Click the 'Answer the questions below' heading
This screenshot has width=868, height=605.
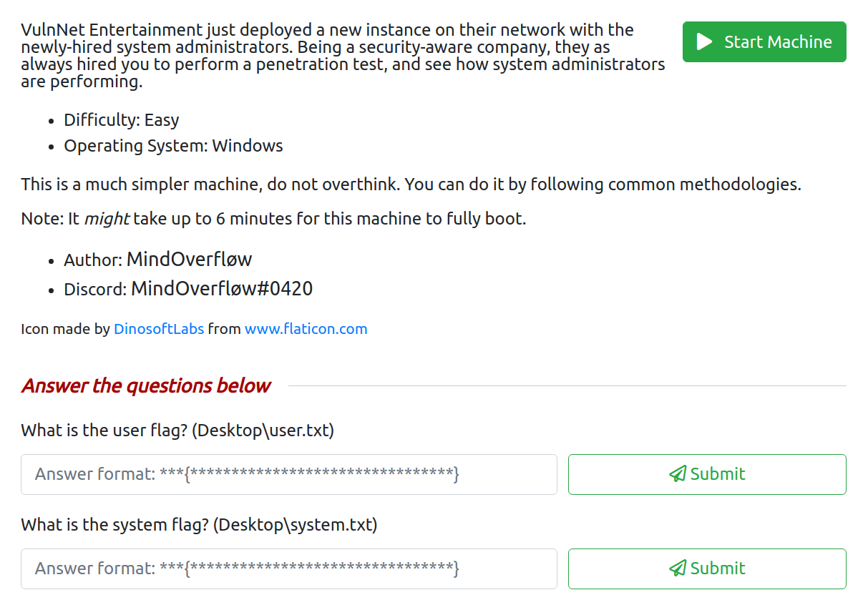(145, 386)
